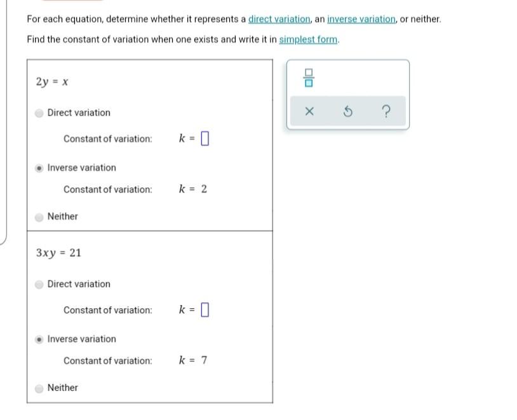The height and width of the screenshot is (420, 517).
Task: Click the Neither label in the second question
Action: coord(63,388)
